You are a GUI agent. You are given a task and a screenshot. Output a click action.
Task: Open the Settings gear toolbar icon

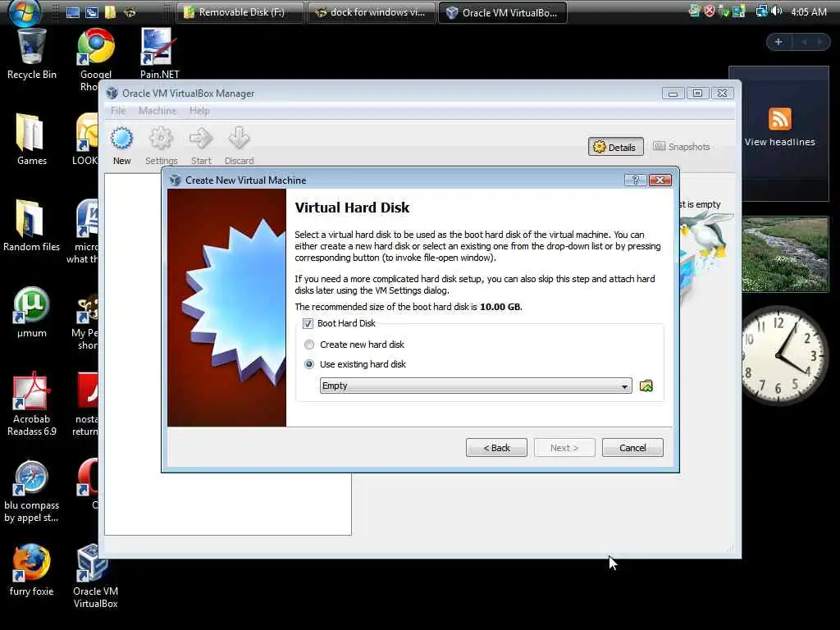[161, 139]
